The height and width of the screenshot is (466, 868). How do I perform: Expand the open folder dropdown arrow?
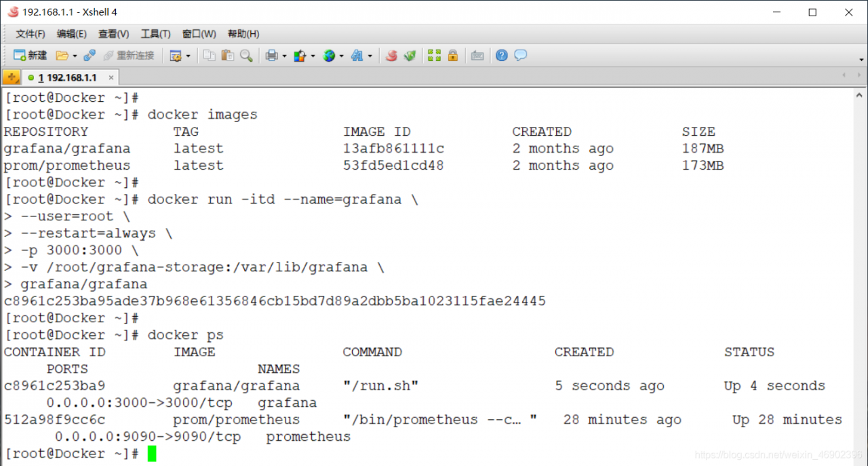pos(75,56)
